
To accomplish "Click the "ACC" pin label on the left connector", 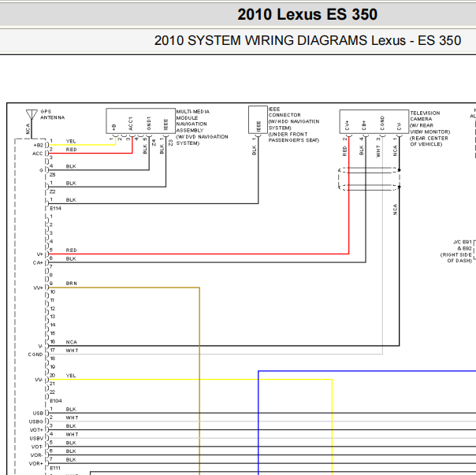I will pos(37,154).
